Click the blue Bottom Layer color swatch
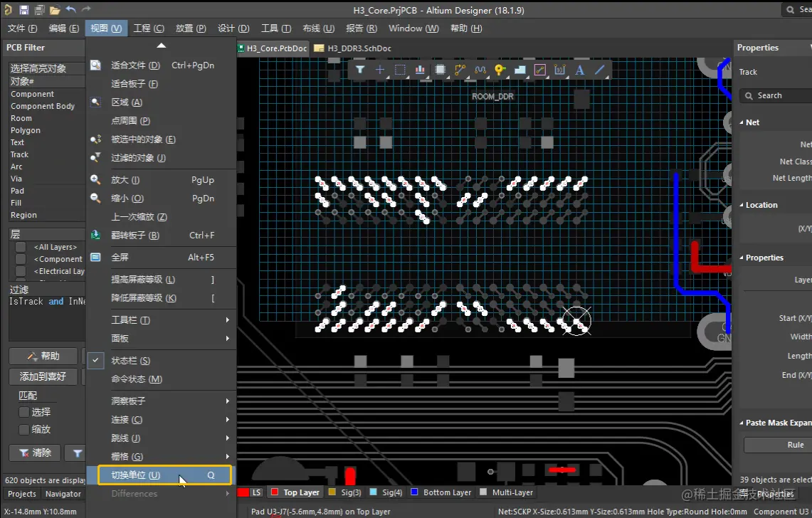Viewport: 812px width, 518px height. (x=414, y=492)
